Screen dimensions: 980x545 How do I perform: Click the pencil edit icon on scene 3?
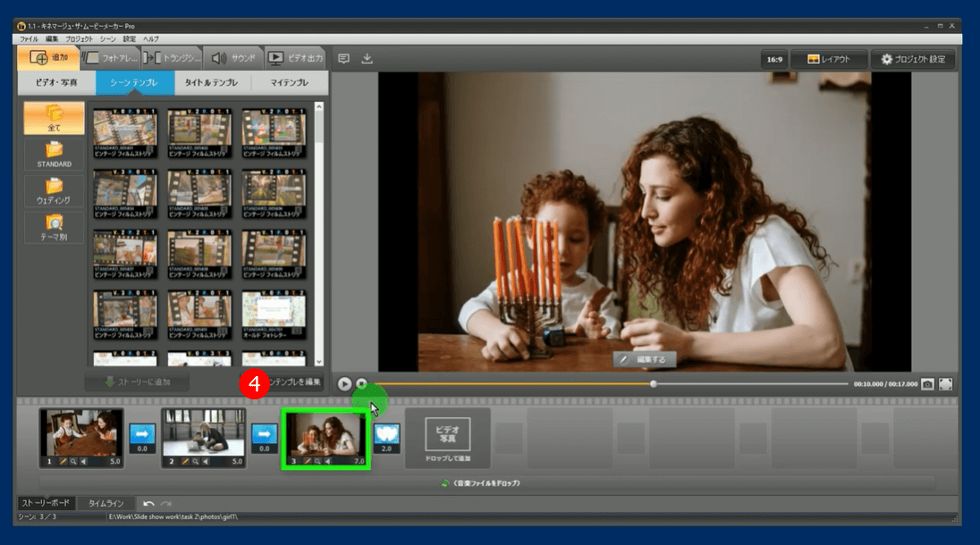point(306,461)
